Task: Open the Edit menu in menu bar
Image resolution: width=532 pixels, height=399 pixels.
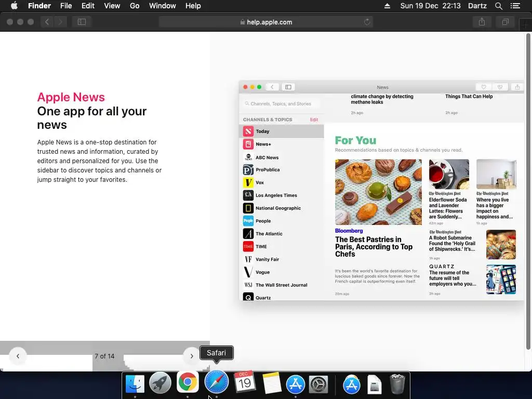Action: 88,6
